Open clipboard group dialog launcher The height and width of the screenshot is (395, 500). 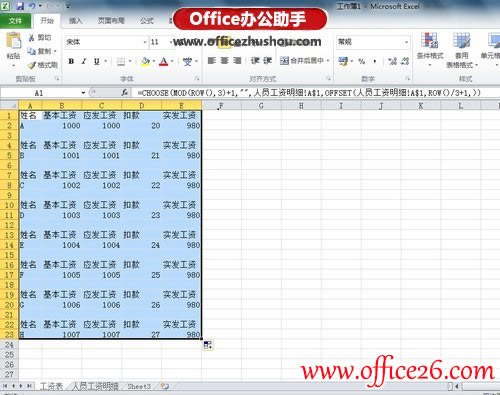pos(57,79)
